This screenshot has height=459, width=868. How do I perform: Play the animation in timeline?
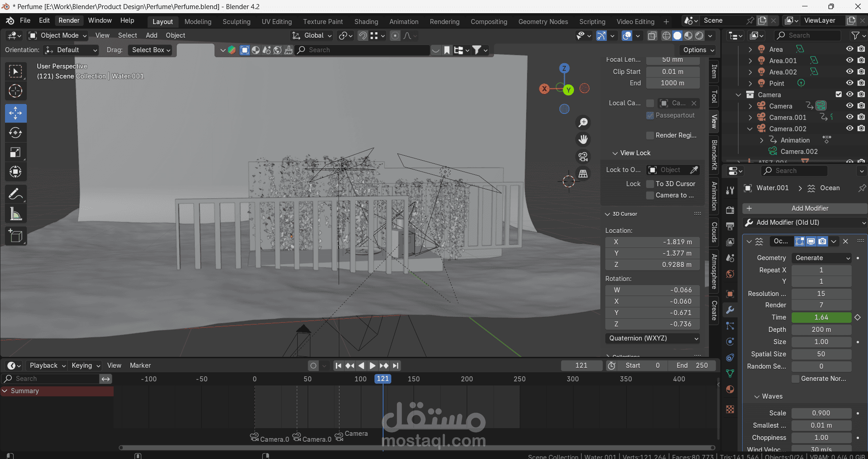(372, 365)
